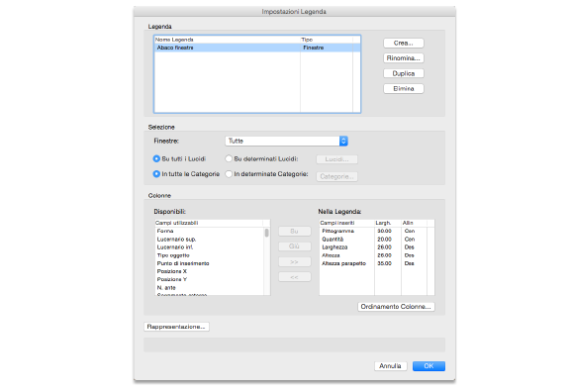Confirm with the OK button
Image resolution: width=571 pixels, height=392 pixels.
428,366
